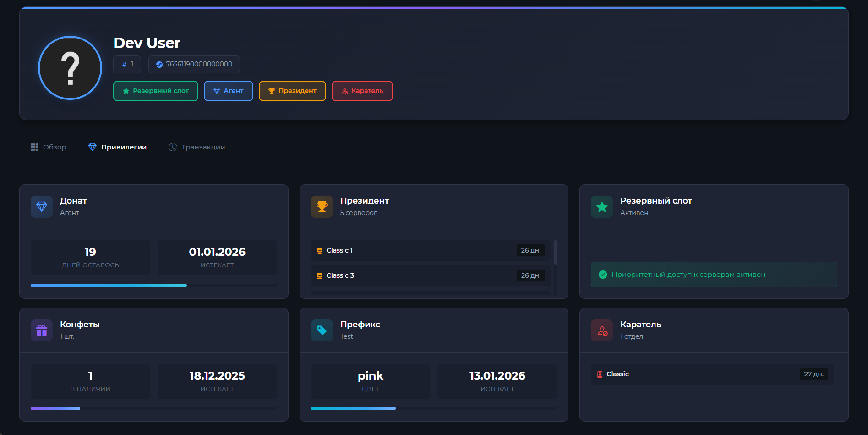
Task: Open the Обзор tab
Action: click(49, 147)
